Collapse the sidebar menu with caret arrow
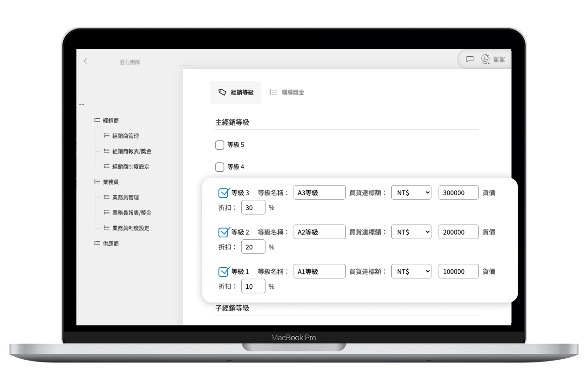This screenshot has height=374, width=588. 82,105
